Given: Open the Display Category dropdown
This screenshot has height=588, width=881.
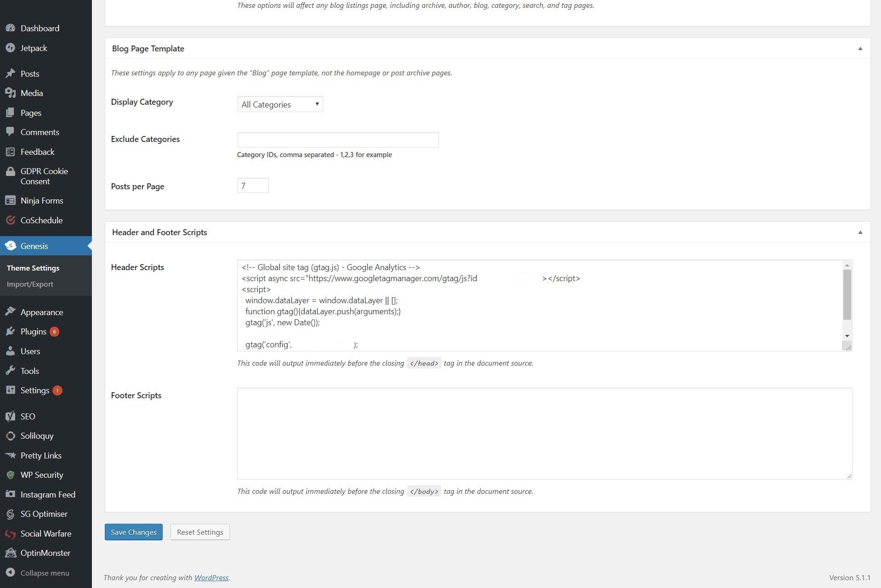Looking at the screenshot, I should point(280,104).
